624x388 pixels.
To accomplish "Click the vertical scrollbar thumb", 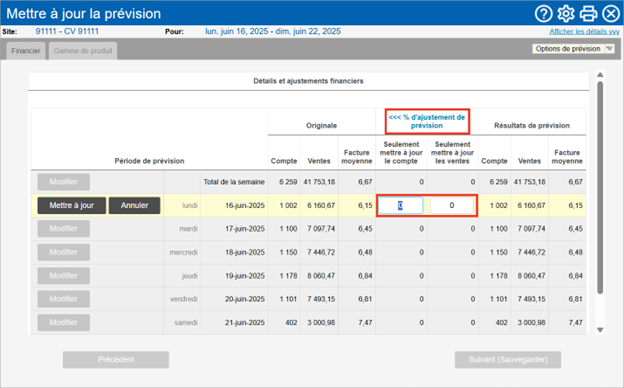I will click(x=600, y=188).
